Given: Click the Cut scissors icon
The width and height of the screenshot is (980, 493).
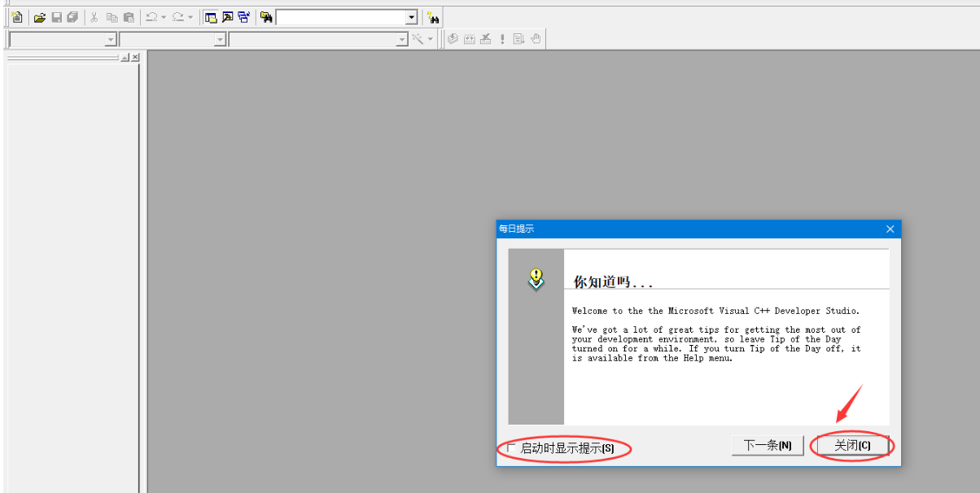Looking at the screenshot, I should click(94, 17).
